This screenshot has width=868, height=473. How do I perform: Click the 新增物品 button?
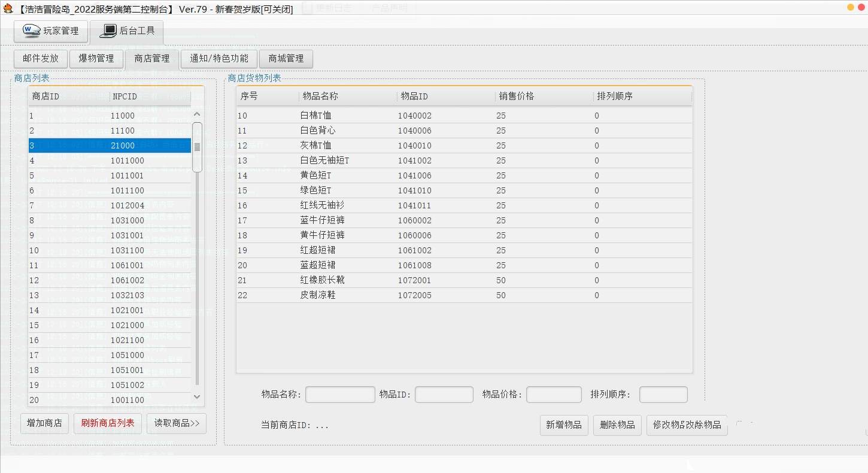pos(563,425)
